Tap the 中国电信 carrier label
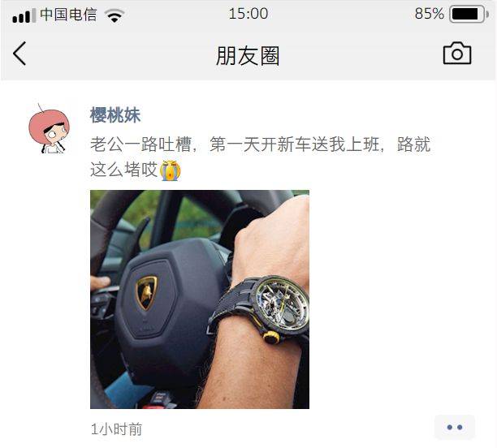The height and width of the screenshot is (448, 497). [68, 15]
